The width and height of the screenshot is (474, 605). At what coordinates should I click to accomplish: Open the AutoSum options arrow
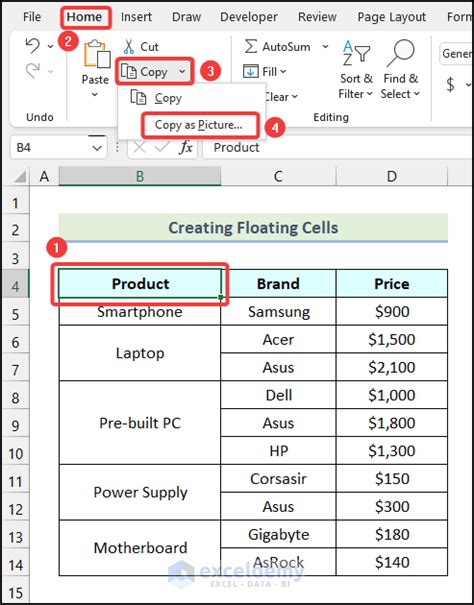pos(325,46)
